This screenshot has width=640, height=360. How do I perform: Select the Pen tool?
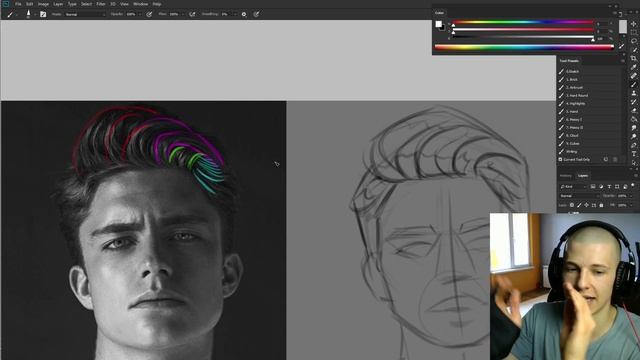tap(634, 145)
